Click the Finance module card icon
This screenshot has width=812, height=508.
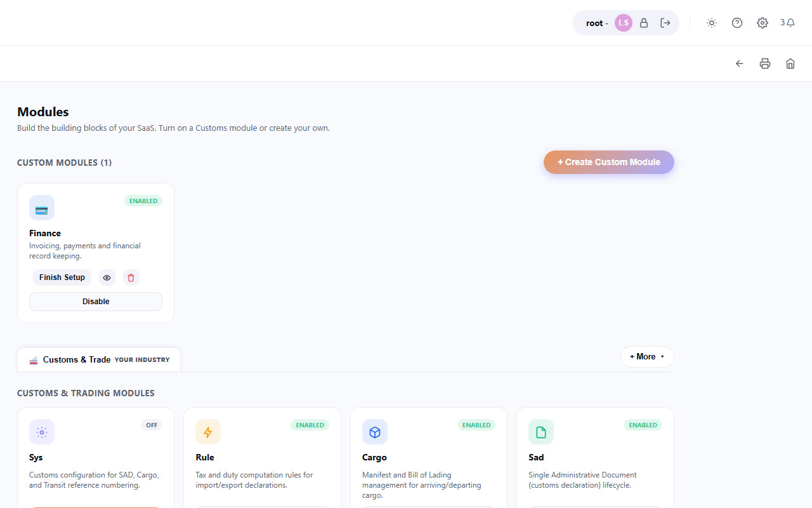pyautogui.click(x=42, y=208)
